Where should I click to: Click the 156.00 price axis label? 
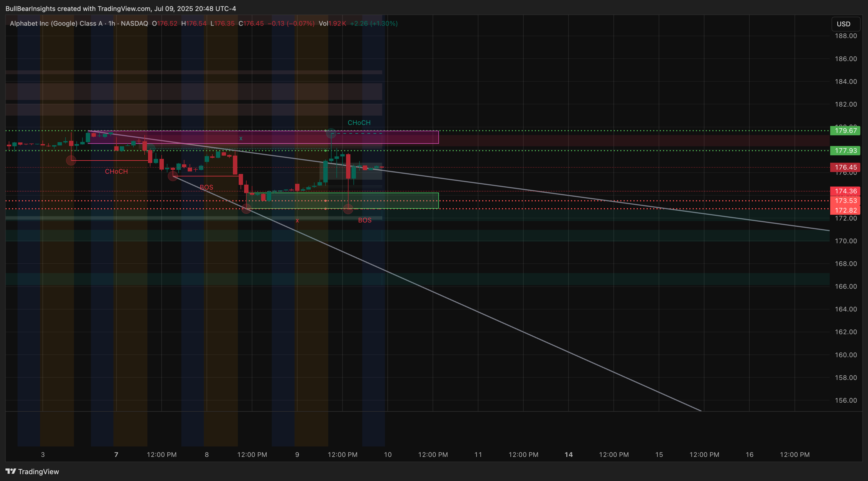click(x=846, y=400)
